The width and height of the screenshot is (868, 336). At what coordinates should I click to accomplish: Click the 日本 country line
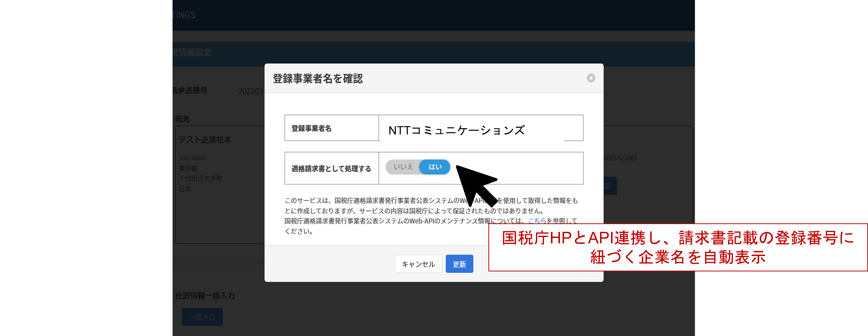[185, 189]
